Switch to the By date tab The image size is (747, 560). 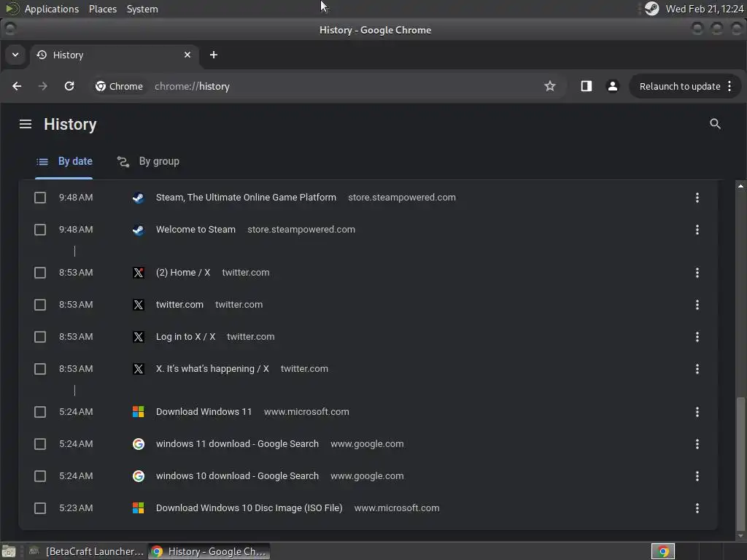tap(64, 161)
